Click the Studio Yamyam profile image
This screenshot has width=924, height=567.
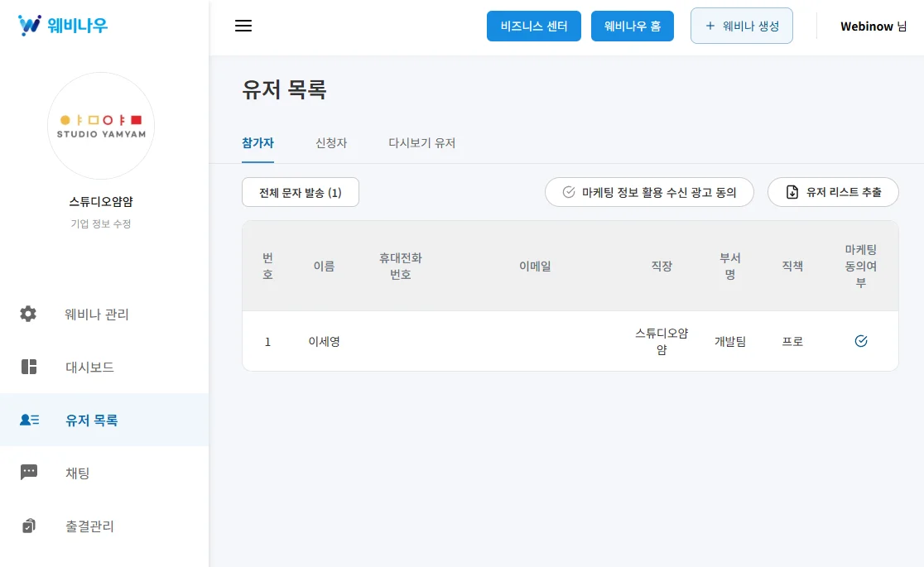[101, 126]
